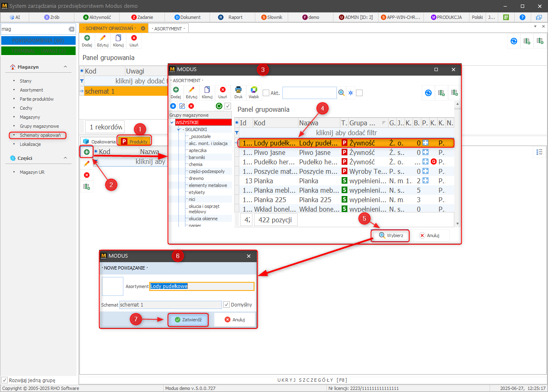Click the green add icon under the Opakowania tab

(x=87, y=152)
